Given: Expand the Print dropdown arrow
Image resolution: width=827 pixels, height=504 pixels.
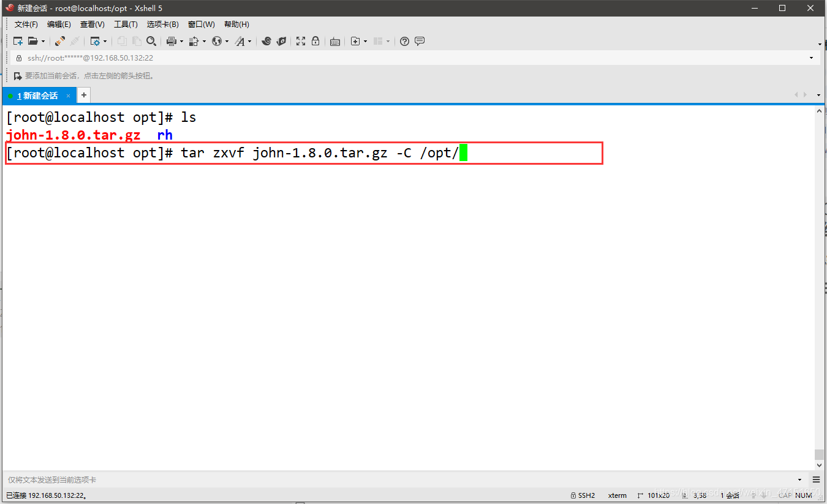Looking at the screenshot, I should [x=181, y=42].
